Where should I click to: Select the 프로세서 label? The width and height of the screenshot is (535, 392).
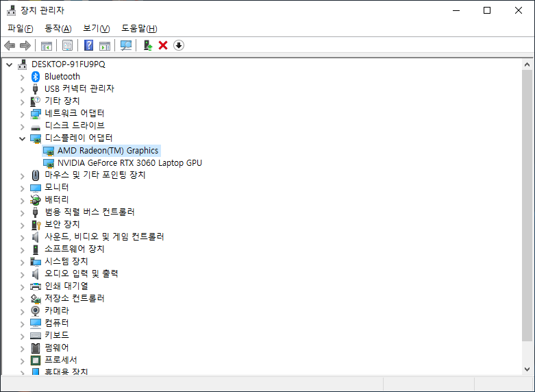coord(61,360)
